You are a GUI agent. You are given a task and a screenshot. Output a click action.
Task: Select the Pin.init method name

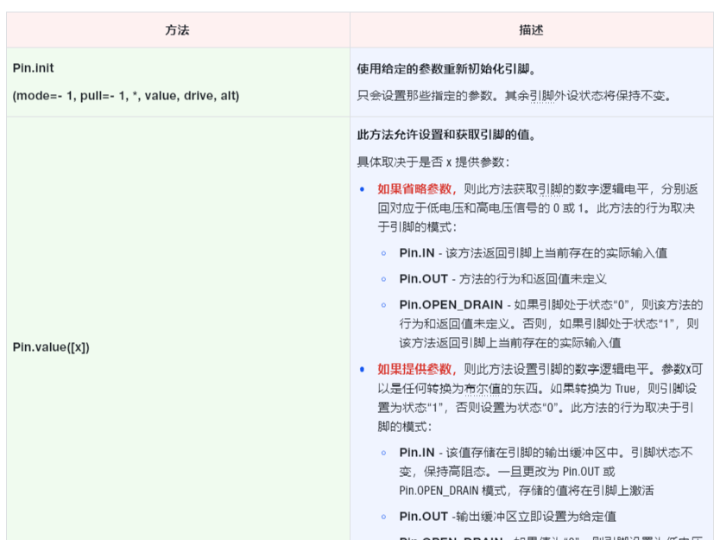click(33, 68)
